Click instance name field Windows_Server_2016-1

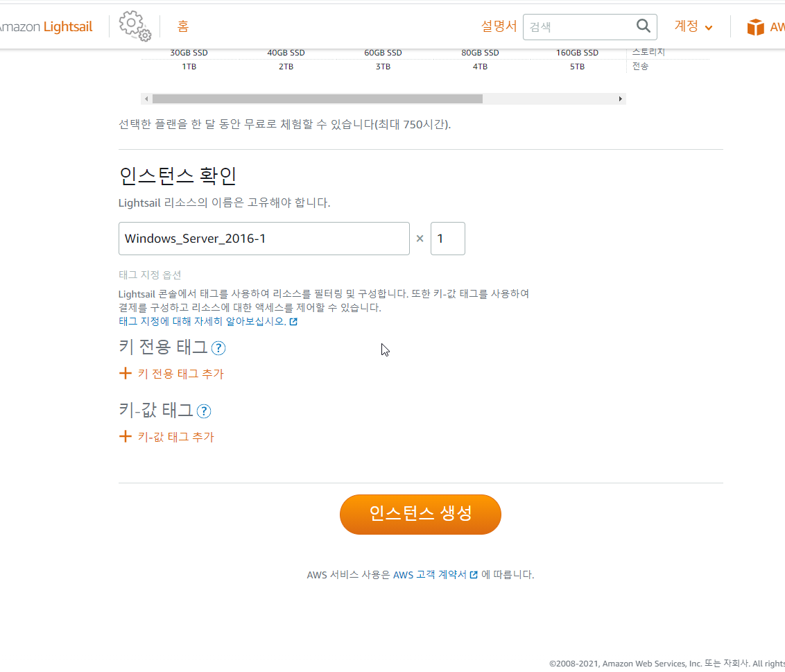pos(264,239)
